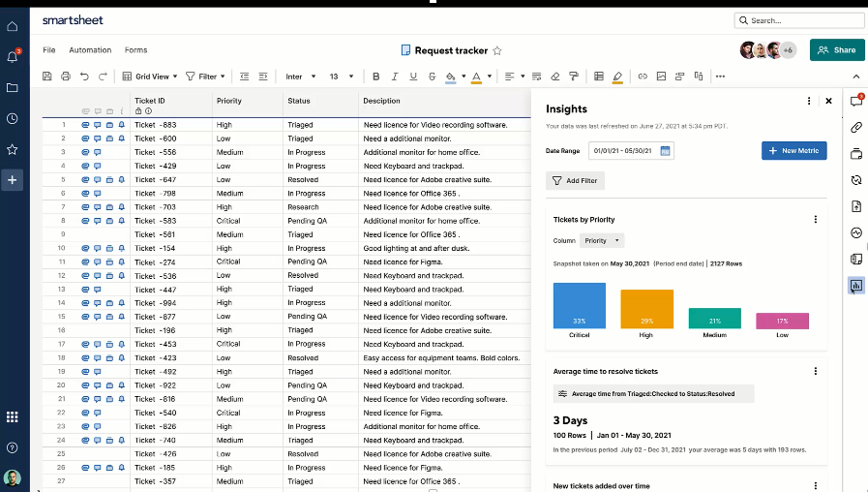This screenshot has height=492, width=868.
Task: Click the Share button
Action: [837, 49]
